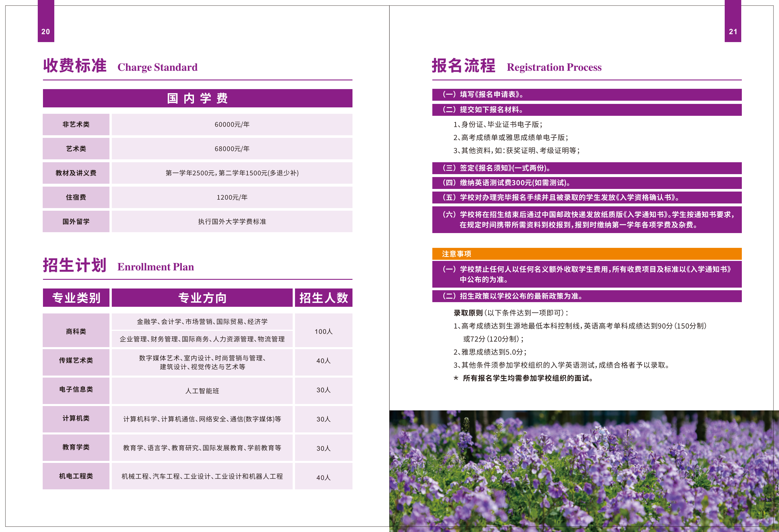
Task: Click the 住宿费 row label
Action: (76, 197)
